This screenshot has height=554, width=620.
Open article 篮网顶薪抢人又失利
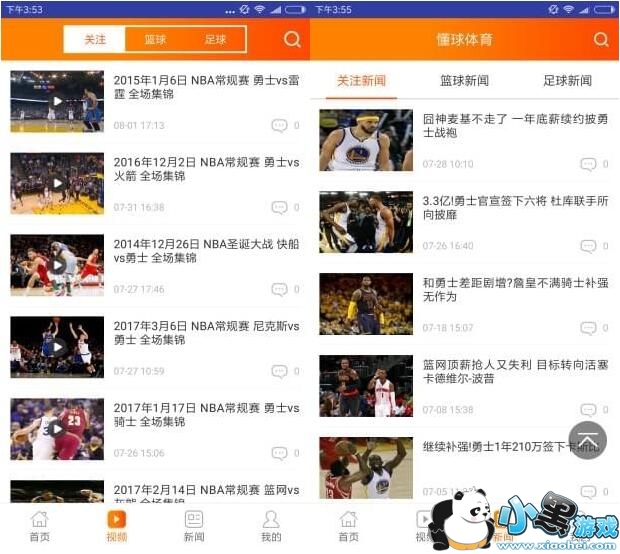[515, 371]
